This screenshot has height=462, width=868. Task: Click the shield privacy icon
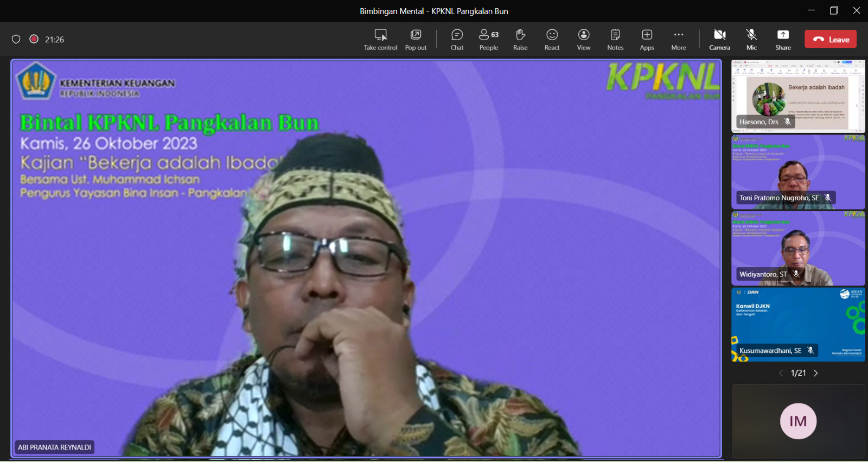(16, 39)
